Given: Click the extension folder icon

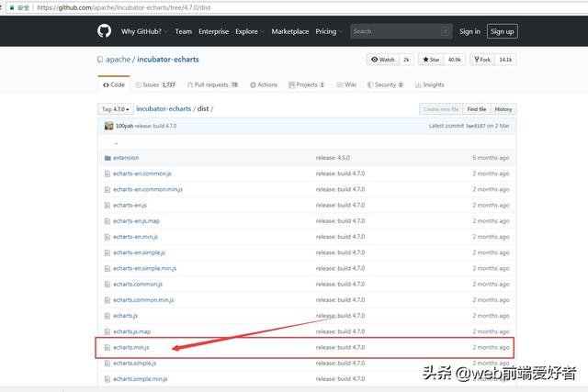Looking at the screenshot, I should tap(107, 158).
